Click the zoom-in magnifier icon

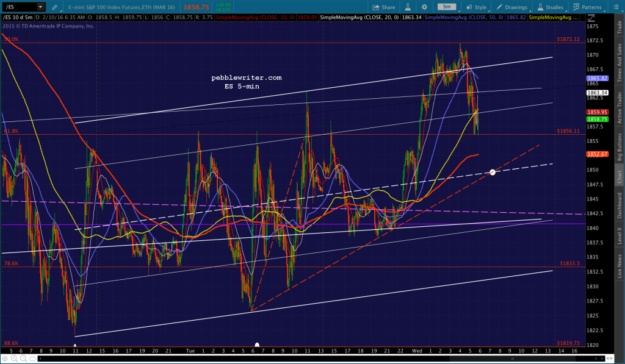(14, 359)
